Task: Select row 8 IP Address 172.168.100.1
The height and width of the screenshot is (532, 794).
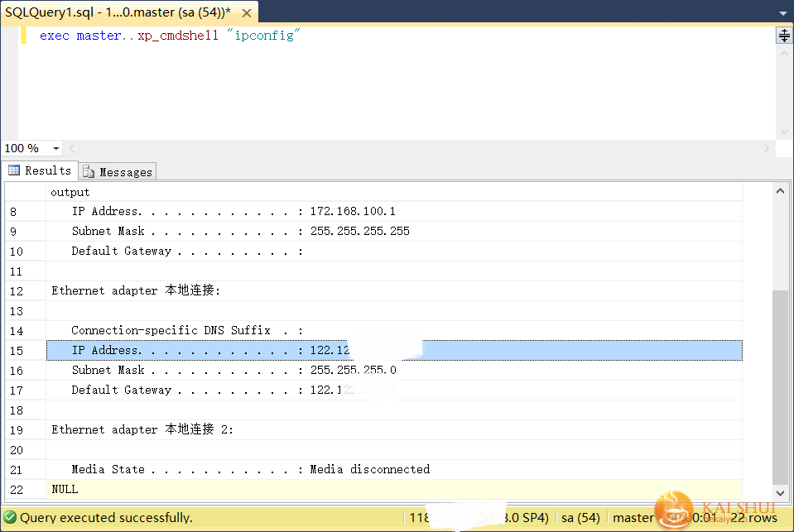Action: 394,211
